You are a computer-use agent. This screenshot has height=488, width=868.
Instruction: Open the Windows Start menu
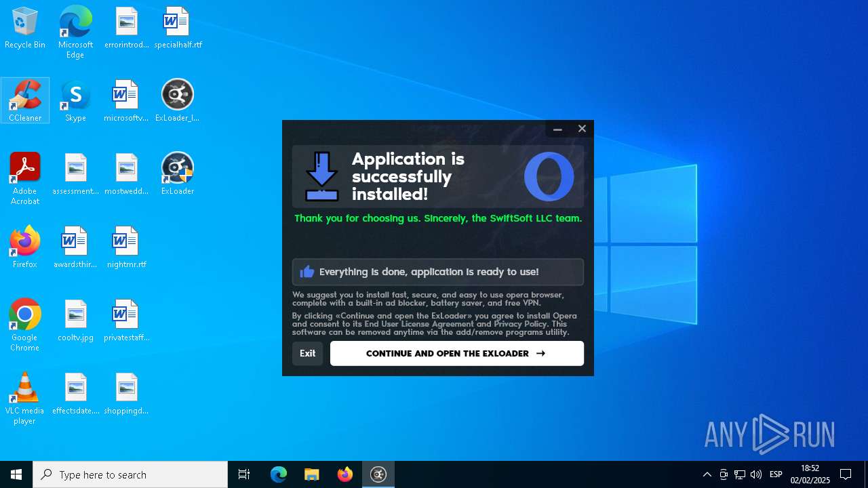click(16, 474)
